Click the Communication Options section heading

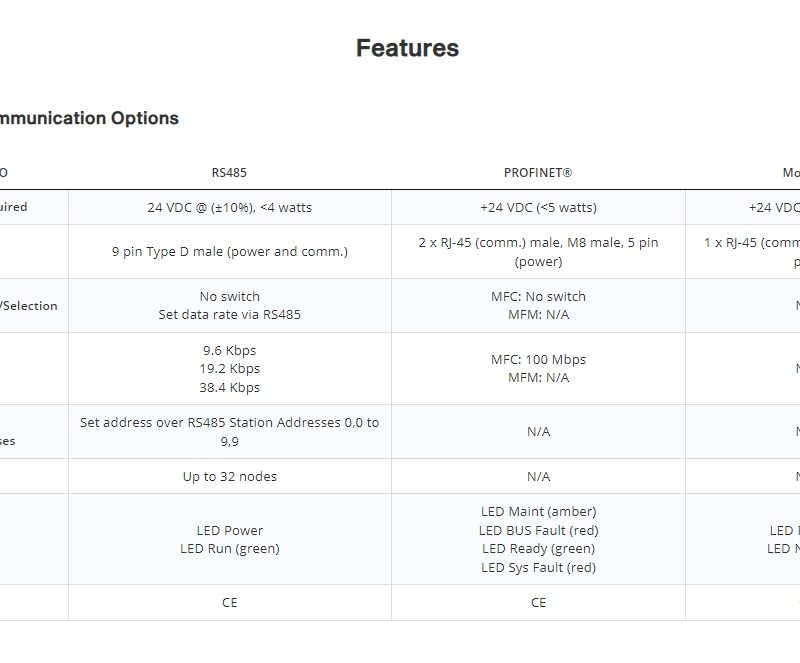coord(88,118)
